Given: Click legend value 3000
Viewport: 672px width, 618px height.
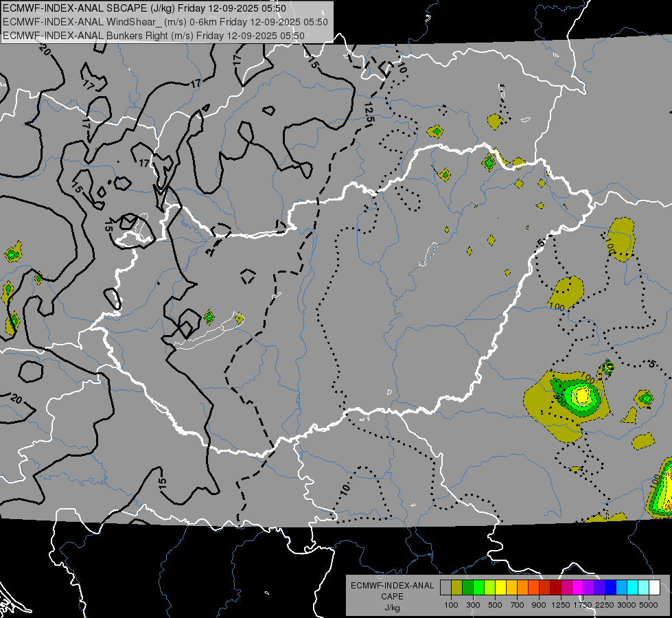Looking at the screenshot, I should click(627, 605).
